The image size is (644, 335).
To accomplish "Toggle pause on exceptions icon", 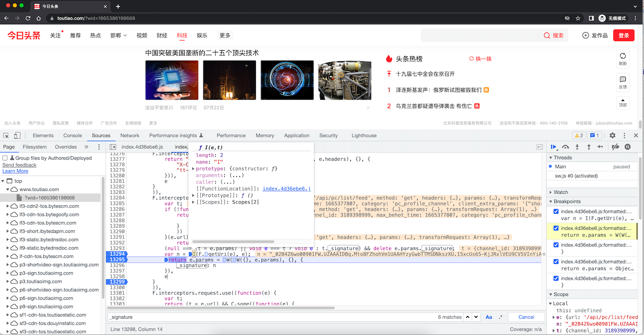I will [628, 147].
